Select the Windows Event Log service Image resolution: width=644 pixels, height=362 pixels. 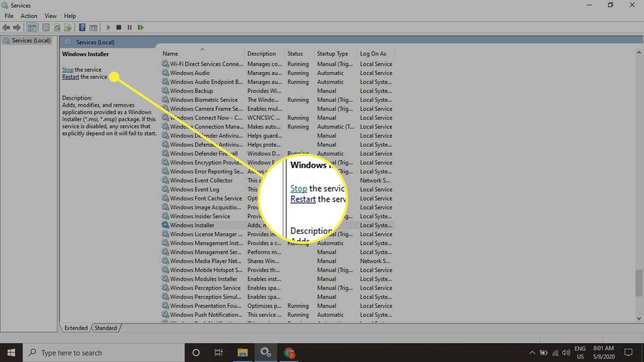(278, 189)
